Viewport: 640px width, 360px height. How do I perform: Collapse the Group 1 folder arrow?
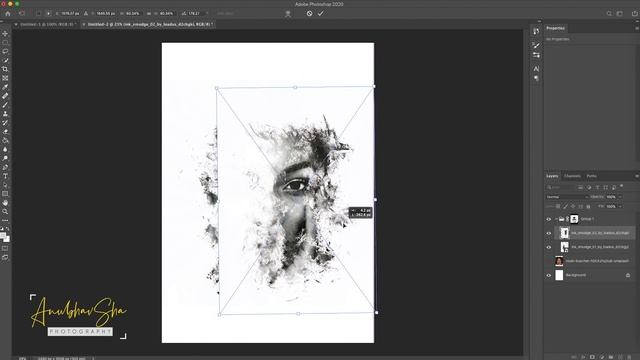click(x=556, y=219)
